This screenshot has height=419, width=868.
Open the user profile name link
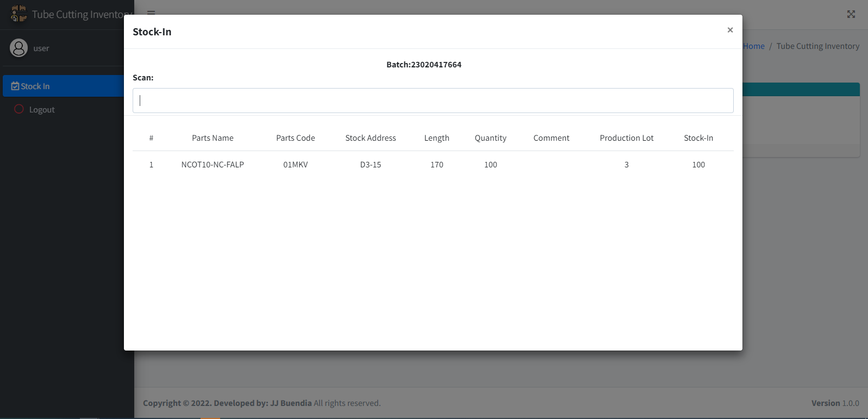[x=41, y=48]
